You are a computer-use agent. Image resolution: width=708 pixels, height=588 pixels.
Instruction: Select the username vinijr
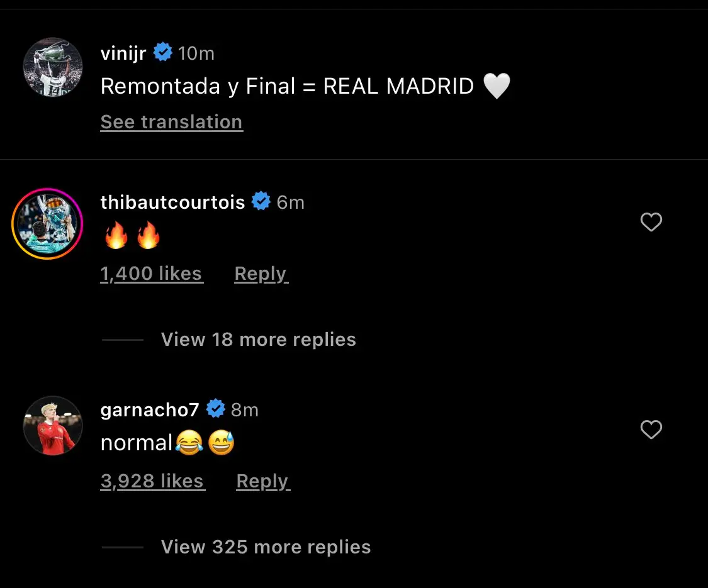click(x=123, y=52)
